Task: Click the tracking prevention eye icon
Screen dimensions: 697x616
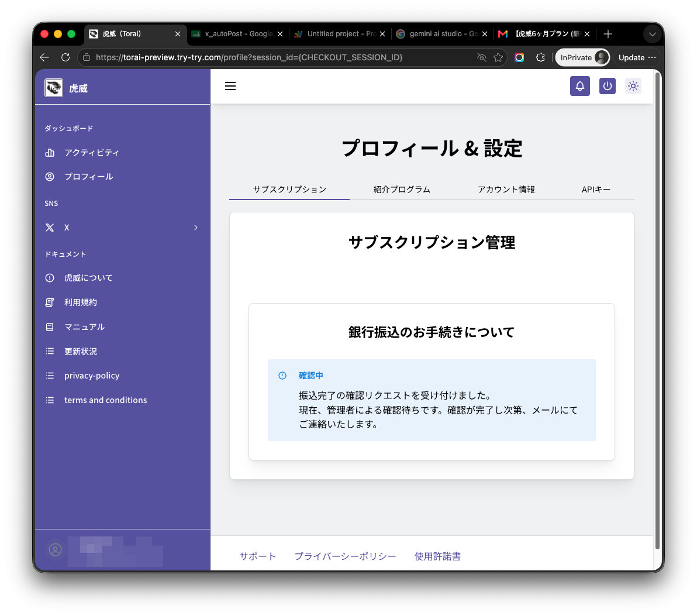Action: pos(481,57)
